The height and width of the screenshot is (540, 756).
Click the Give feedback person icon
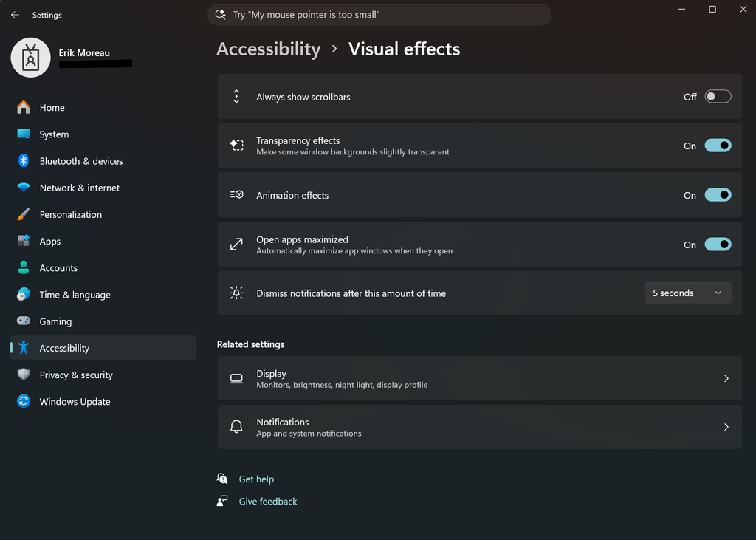[x=222, y=501]
